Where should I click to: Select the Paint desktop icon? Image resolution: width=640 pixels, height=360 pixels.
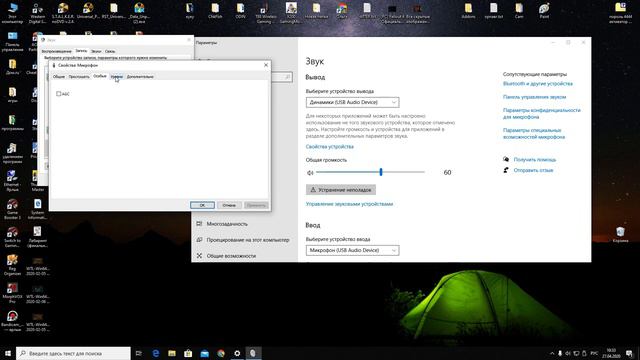[544, 11]
